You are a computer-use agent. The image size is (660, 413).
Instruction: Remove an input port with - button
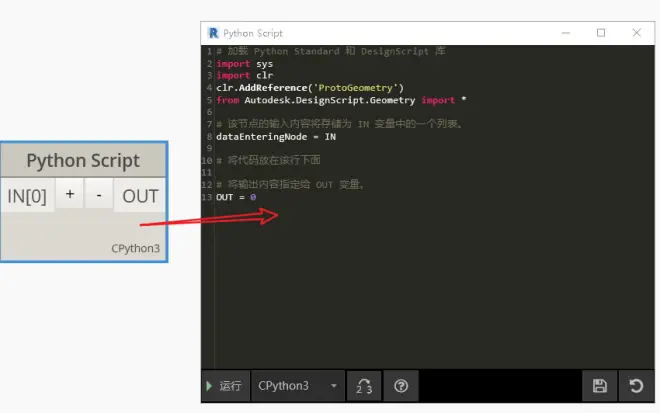pos(99,194)
